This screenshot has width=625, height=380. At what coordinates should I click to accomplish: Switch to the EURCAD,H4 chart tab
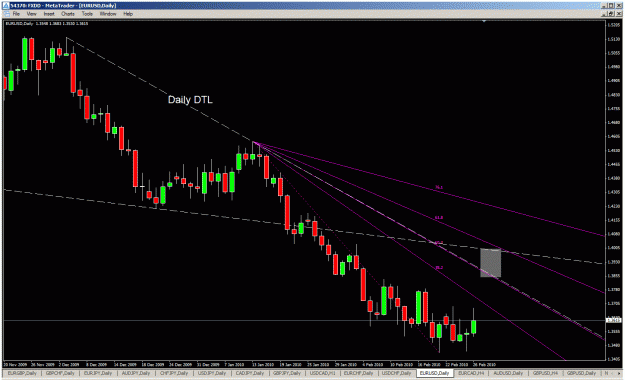click(x=471, y=373)
